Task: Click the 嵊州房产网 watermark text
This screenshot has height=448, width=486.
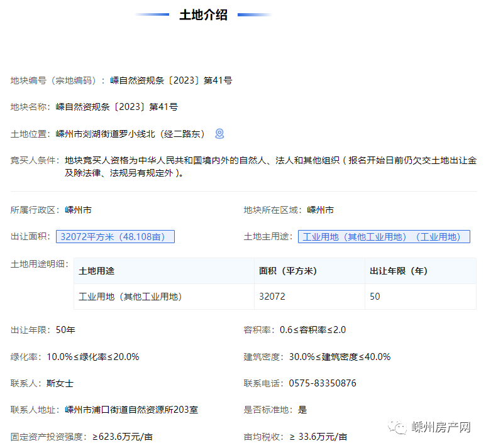Action: 441,428
